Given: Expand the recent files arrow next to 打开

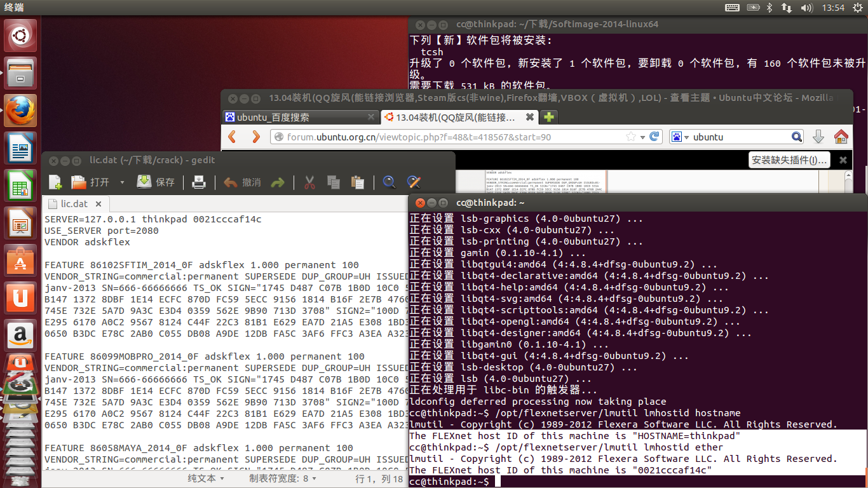Looking at the screenshot, I should [122, 182].
